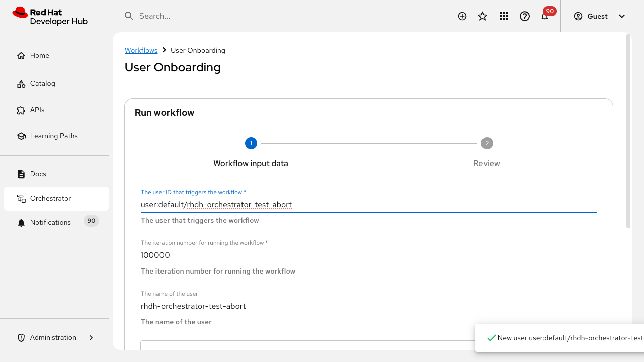The height and width of the screenshot is (362, 644).
Task: Open the help question mark icon
Action: [x=525, y=16]
